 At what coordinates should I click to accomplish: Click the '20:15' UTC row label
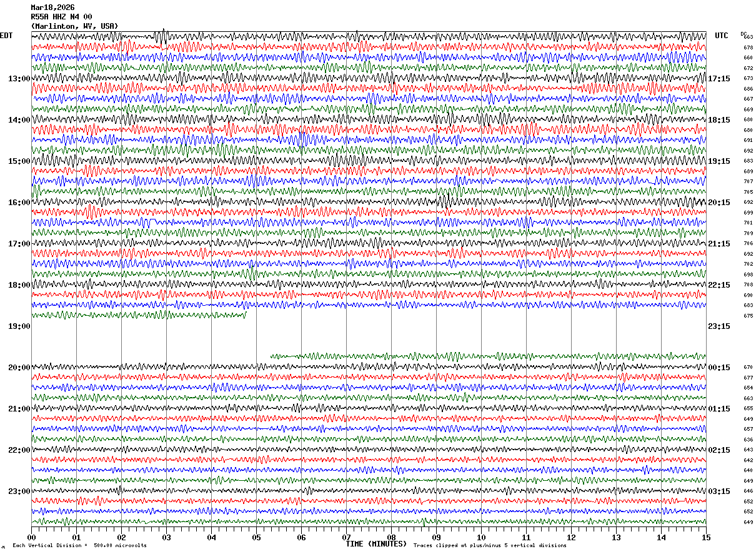click(x=719, y=203)
